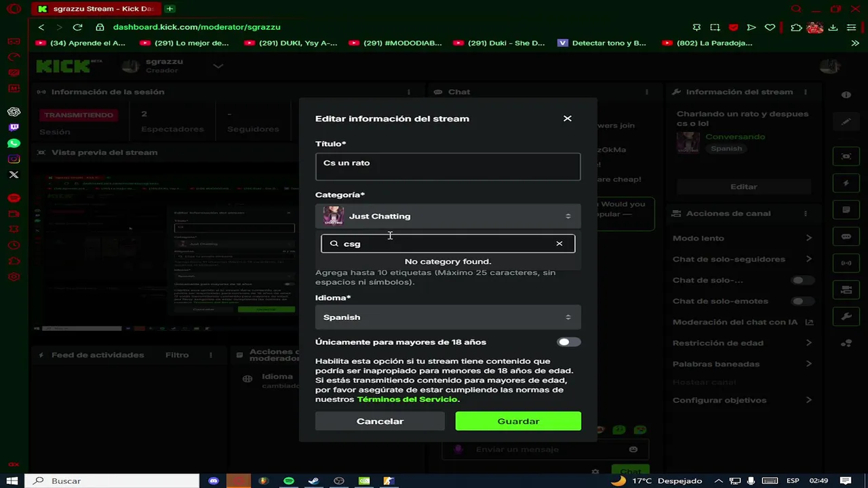The height and width of the screenshot is (488, 868).
Task: Open GX Control in the sidebar
Action: [14, 57]
